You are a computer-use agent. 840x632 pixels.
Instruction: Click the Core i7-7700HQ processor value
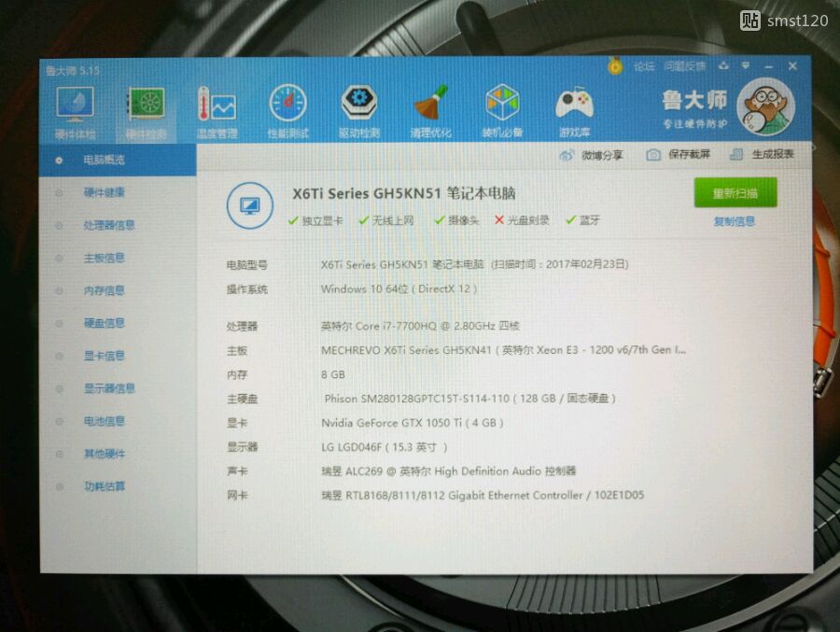[420, 326]
